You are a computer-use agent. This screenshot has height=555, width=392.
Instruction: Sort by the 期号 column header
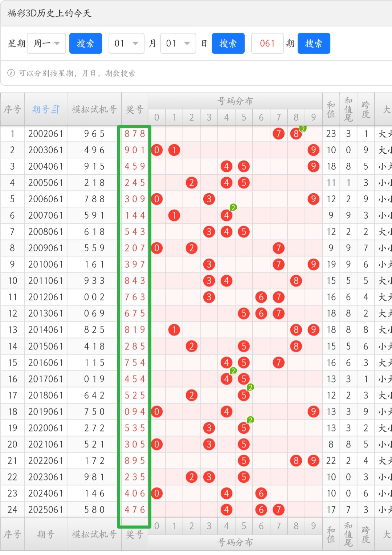[x=46, y=109]
